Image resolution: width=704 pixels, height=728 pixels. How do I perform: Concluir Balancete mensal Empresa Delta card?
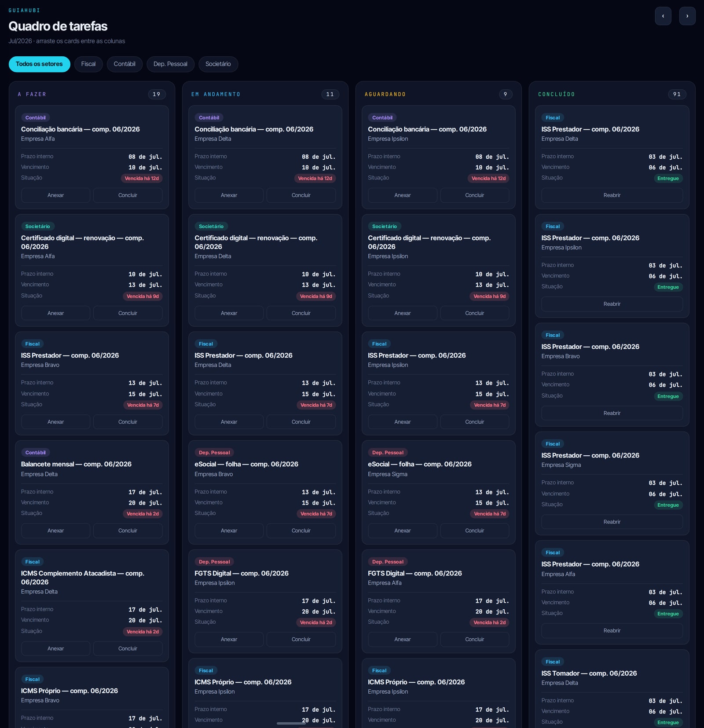pyautogui.click(x=128, y=530)
